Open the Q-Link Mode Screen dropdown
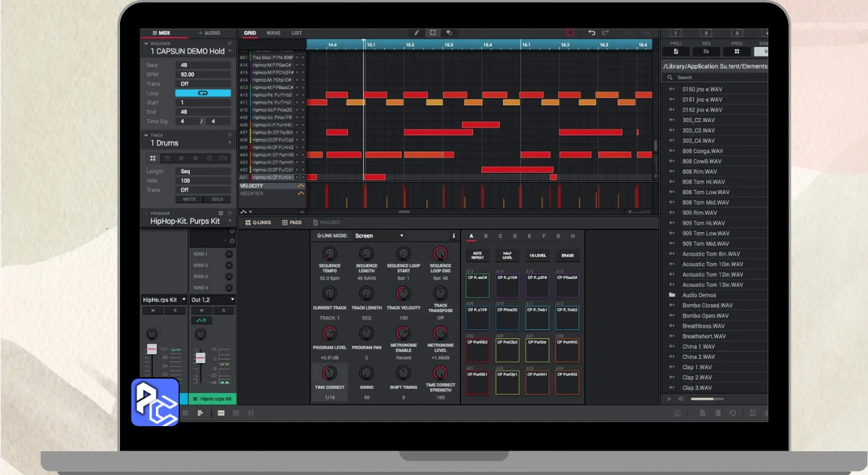Screen dimensions: 868x475 point(380,236)
